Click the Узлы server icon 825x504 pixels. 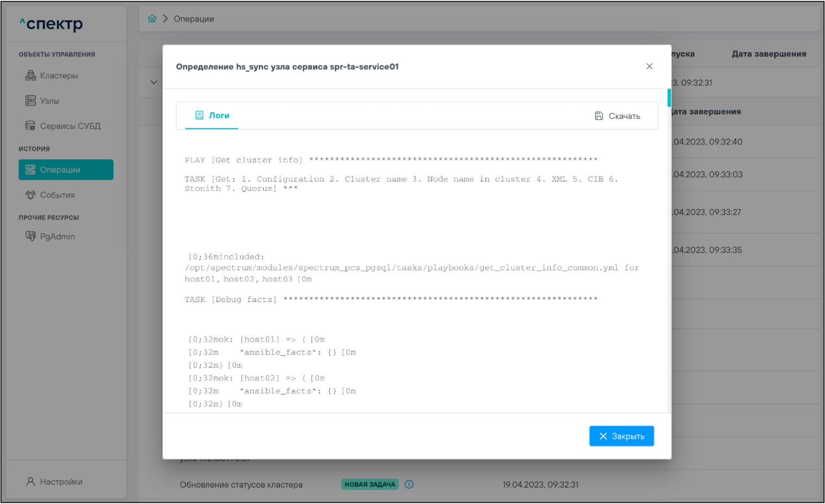click(x=30, y=100)
